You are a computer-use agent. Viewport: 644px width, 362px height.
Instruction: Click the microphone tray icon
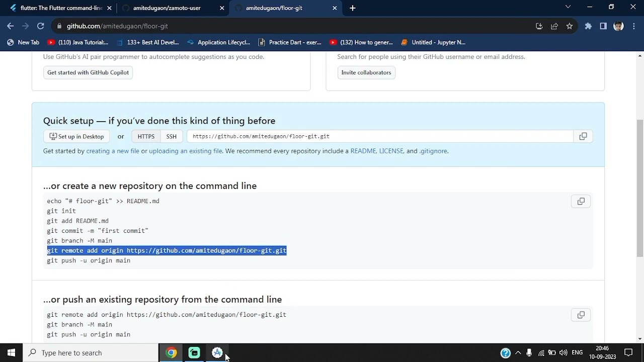pos(529,353)
